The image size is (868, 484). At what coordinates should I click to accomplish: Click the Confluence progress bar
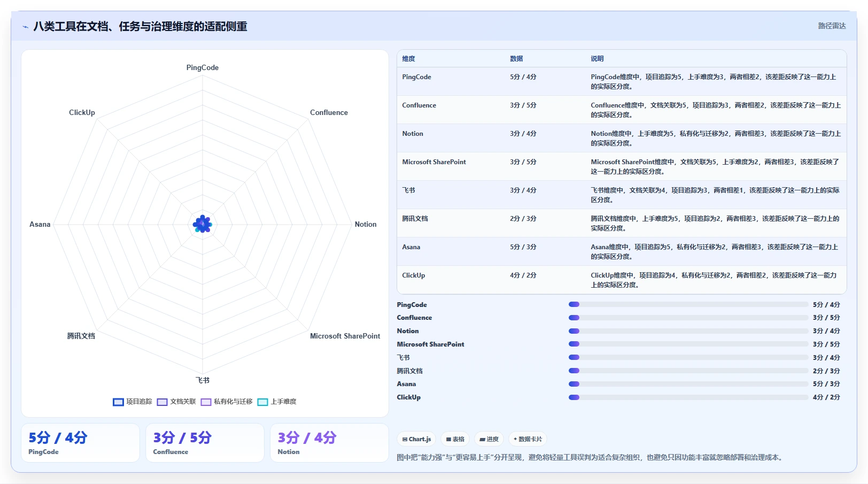tap(688, 318)
